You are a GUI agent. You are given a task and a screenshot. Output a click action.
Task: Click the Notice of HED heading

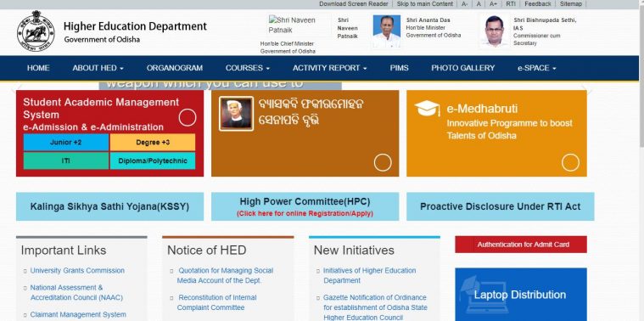pos(206,251)
